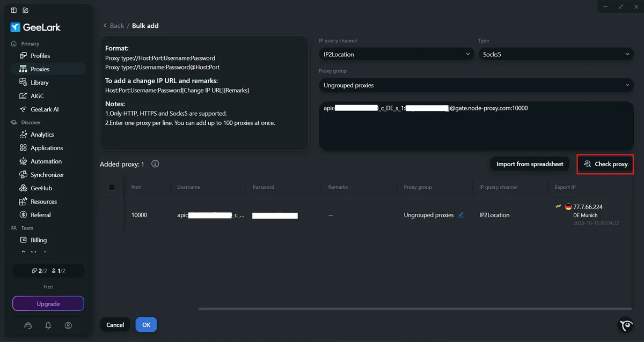Open the Analytics page
644x342 pixels.
click(x=48, y=135)
